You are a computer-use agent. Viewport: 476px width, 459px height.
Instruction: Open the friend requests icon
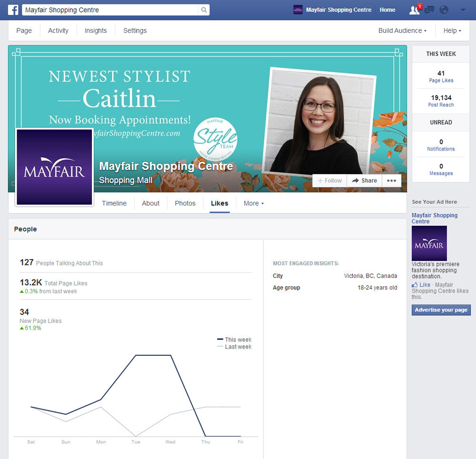pos(415,10)
